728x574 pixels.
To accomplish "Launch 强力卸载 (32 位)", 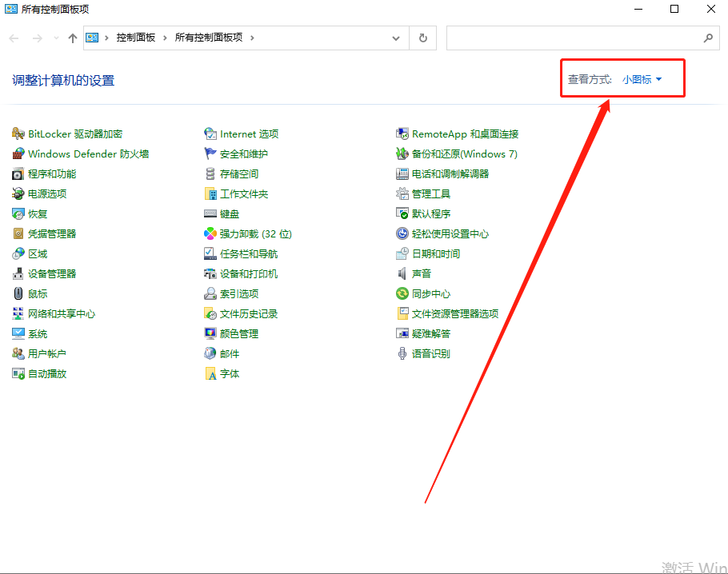I will tap(253, 233).
